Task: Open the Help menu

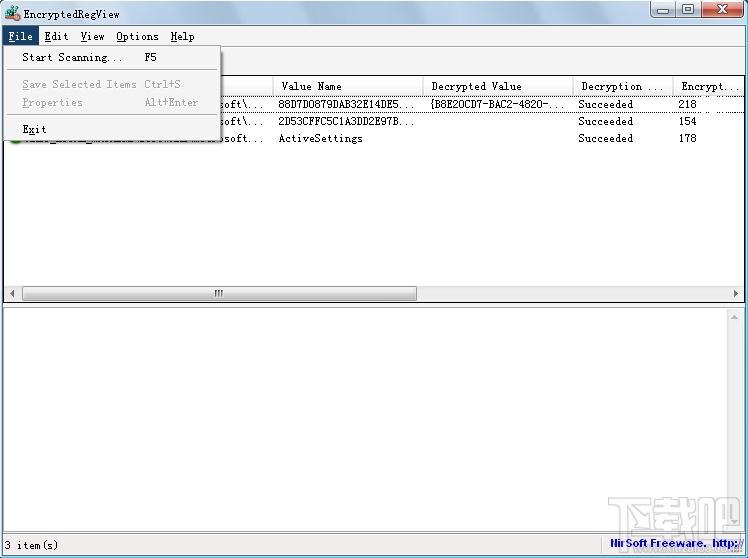Action: tap(182, 36)
